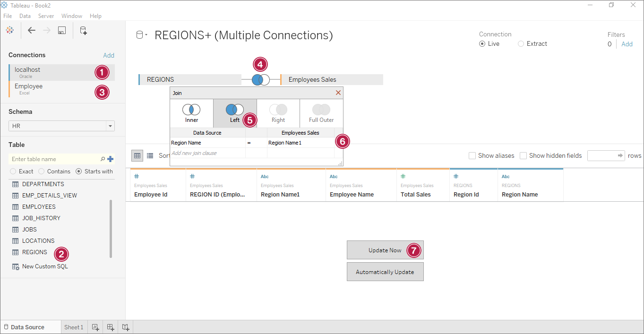Screen dimensions: 644x334
Task: Create a new worksheet tab icon
Action: click(x=95, y=327)
